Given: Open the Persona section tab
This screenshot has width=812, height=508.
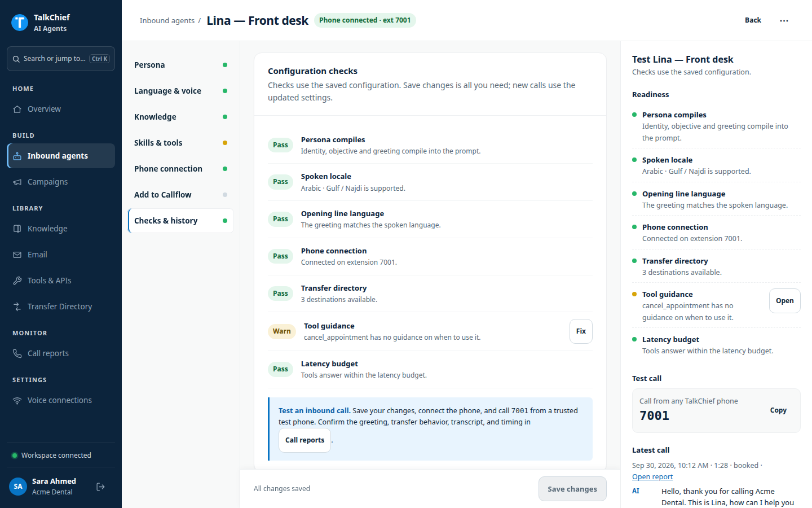Looking at the screenshot, I should click(x=180, y=65).
